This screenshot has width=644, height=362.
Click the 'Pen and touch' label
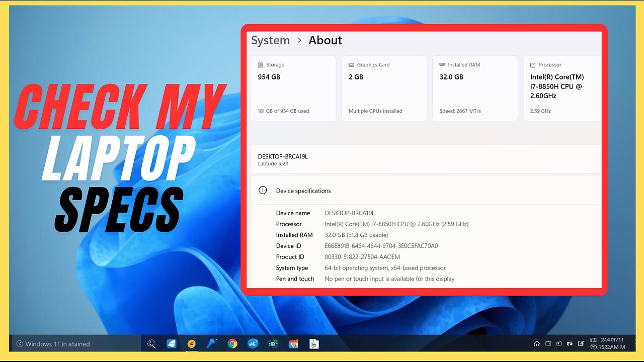(x=295, y=279)
